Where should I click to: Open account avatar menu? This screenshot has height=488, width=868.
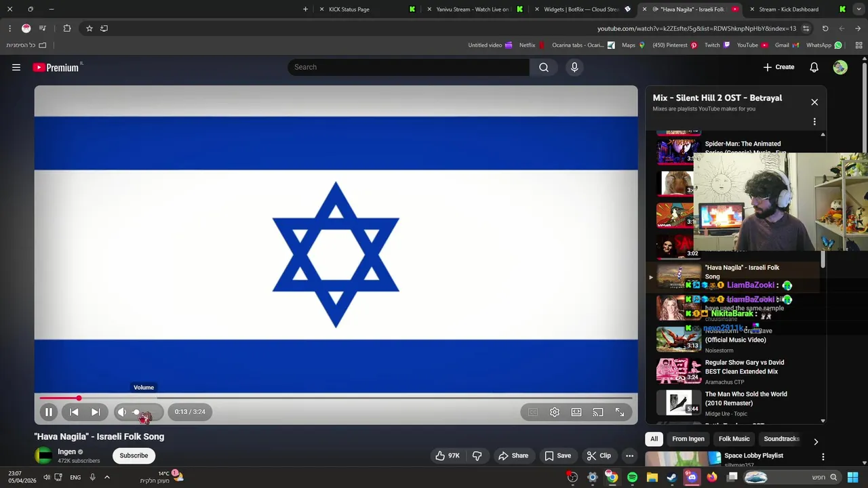point(840,67)
